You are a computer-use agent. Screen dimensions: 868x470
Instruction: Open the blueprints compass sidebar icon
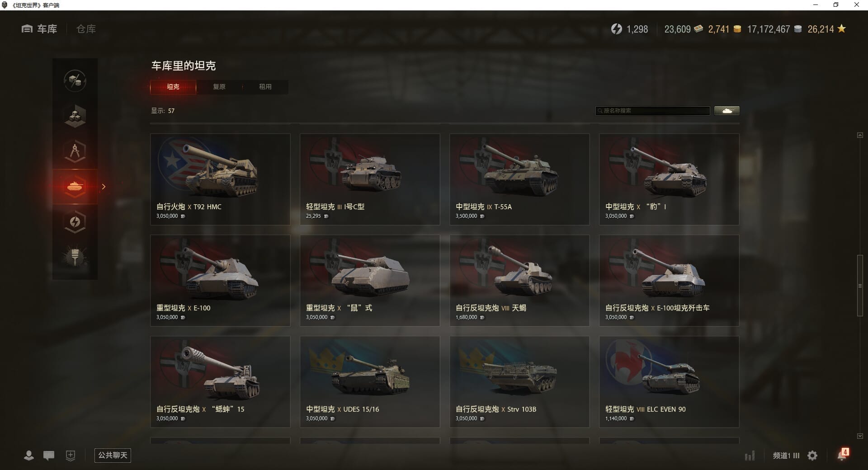pos(75,151)
